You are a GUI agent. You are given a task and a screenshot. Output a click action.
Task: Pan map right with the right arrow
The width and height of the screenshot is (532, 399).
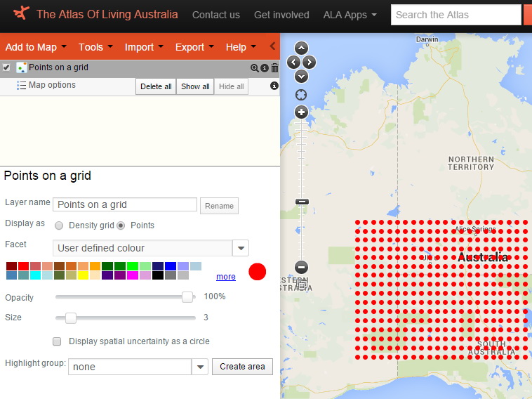coord(309,62)
